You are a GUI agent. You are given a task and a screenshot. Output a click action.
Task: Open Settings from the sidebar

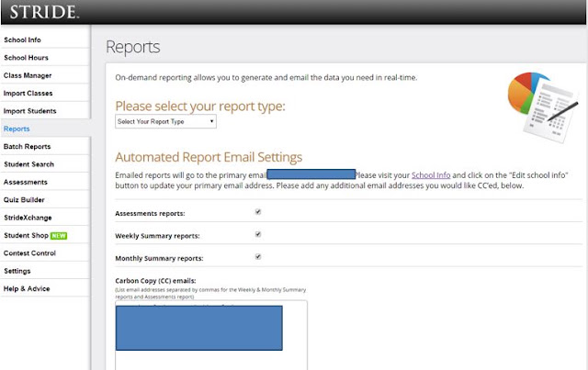click(17, 271)
